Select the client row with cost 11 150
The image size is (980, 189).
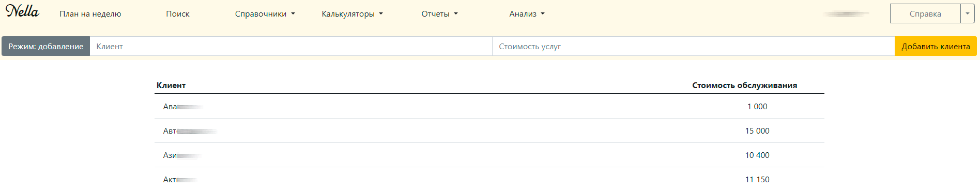coord(489,179)
